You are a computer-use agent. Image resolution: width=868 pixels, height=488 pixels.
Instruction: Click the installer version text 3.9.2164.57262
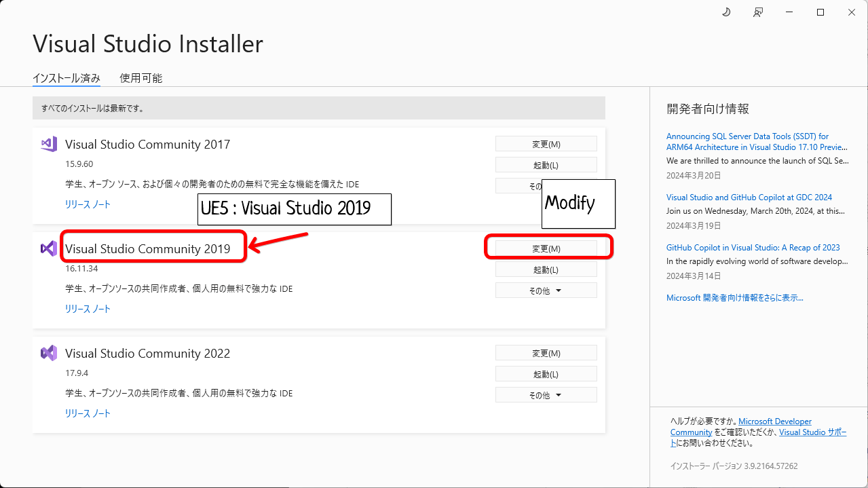(734, 466)
